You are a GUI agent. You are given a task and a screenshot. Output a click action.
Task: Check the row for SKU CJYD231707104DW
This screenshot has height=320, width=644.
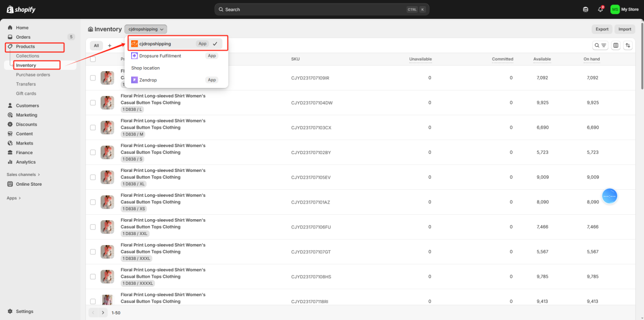(93, 103)
